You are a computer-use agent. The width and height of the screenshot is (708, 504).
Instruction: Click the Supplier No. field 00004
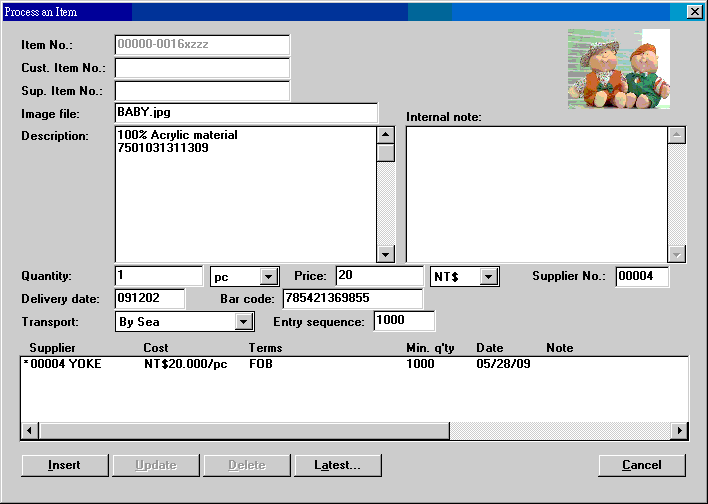tap(642, 276)
